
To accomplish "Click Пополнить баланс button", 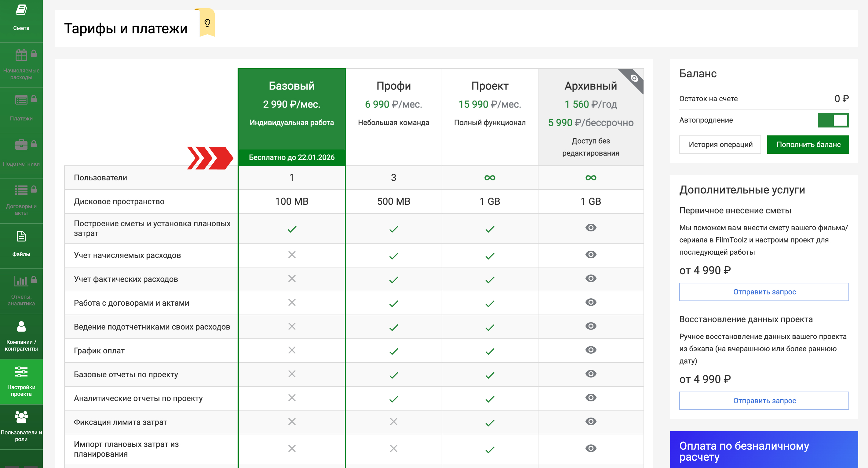I will (808, 145).
